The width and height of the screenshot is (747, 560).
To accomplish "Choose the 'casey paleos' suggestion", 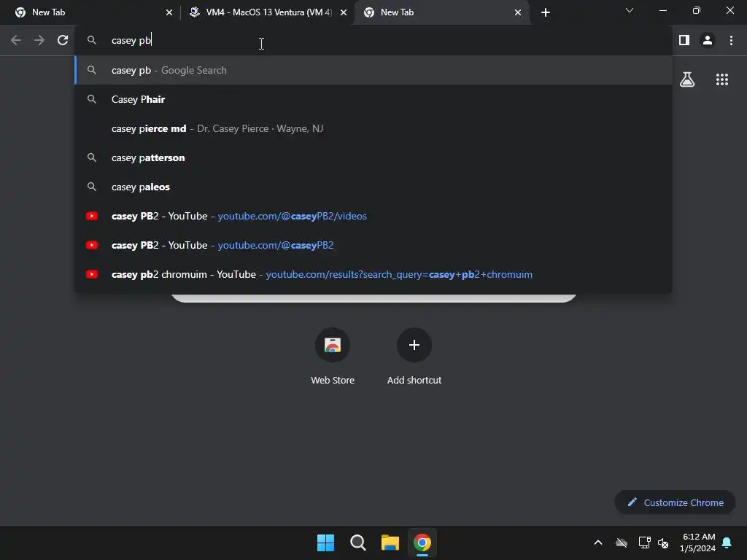I will (374, 187).
